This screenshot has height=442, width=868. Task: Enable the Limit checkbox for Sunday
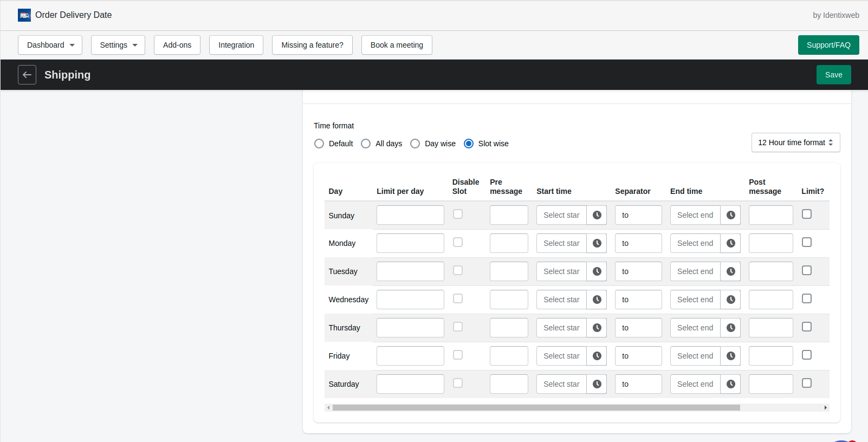806,214
